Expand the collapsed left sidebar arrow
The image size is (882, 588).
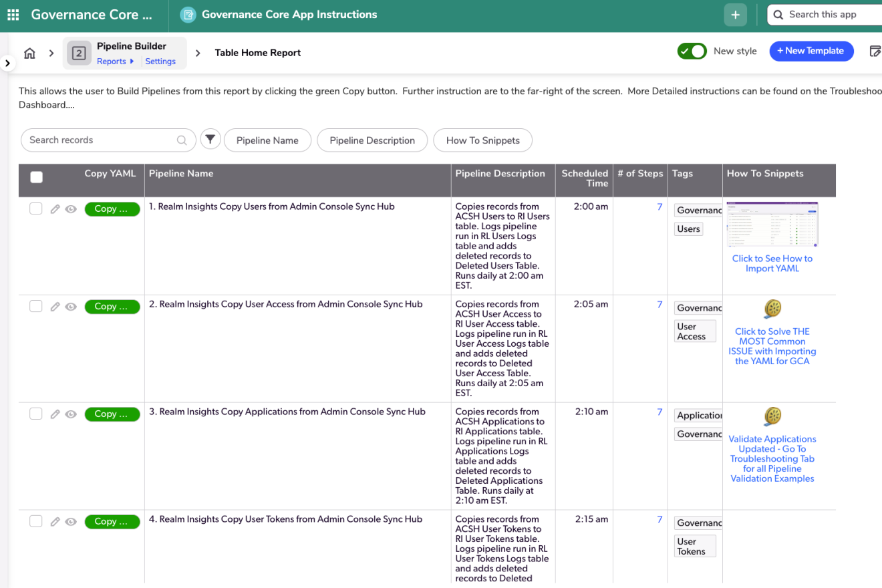coord(7,63)
